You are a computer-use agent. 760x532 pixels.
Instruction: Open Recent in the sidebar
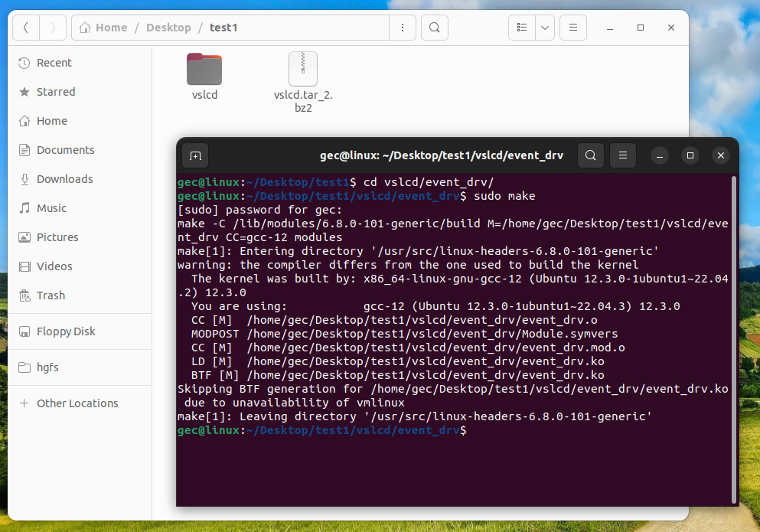(80, 63)
